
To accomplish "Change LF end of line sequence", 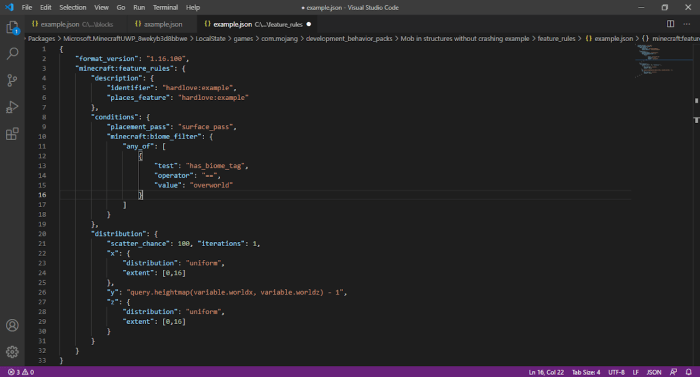I will pyautogui.click(x=636, y=372).
